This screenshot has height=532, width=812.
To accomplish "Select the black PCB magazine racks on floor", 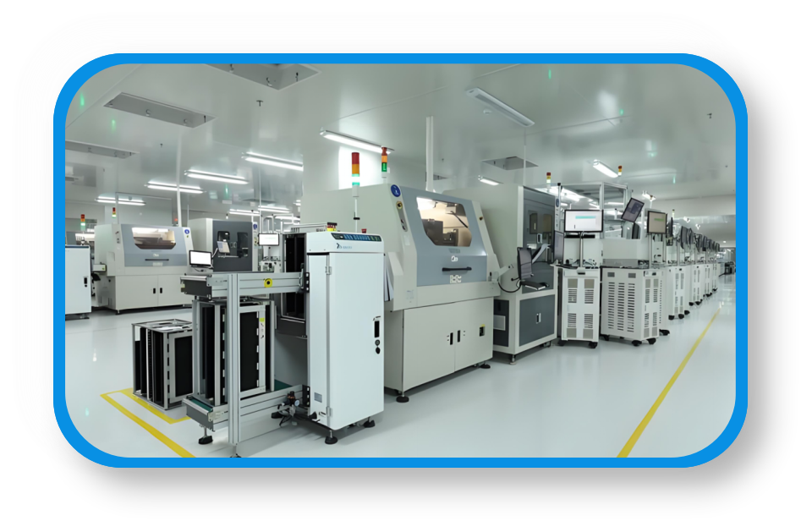I will (162, 362).
